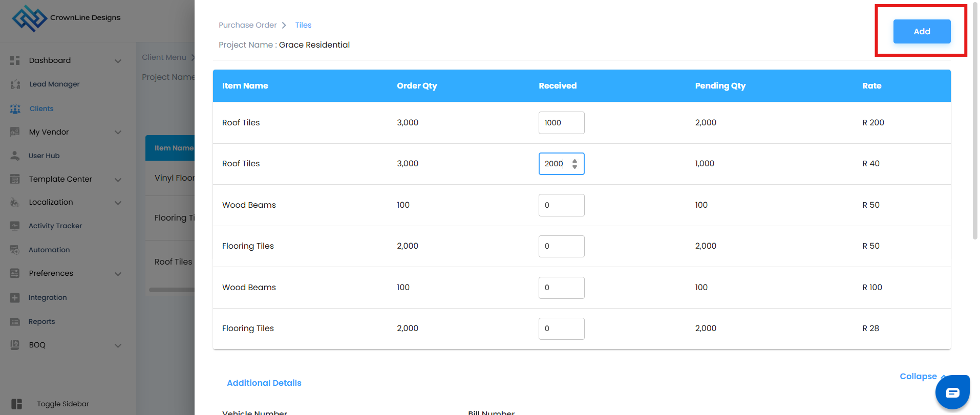Click the Reports icon
This screenshot has width=980, height=415.
[15, 322]
